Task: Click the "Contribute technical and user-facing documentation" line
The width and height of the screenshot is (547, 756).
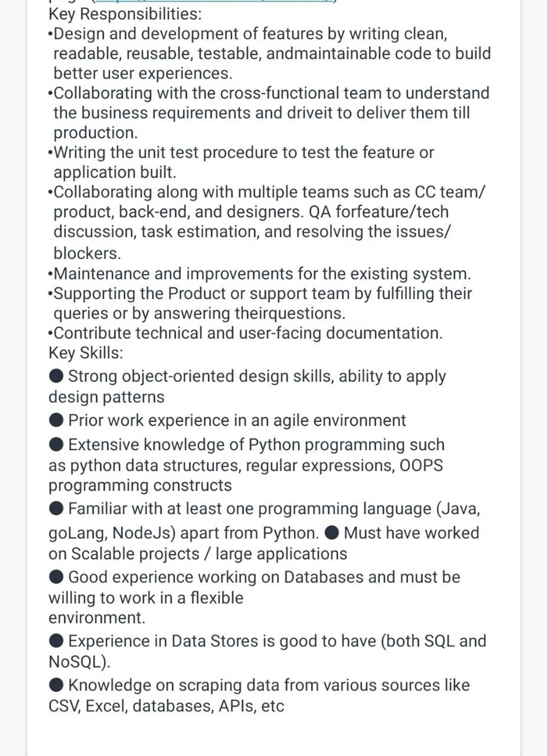Action: click(245, 333)
